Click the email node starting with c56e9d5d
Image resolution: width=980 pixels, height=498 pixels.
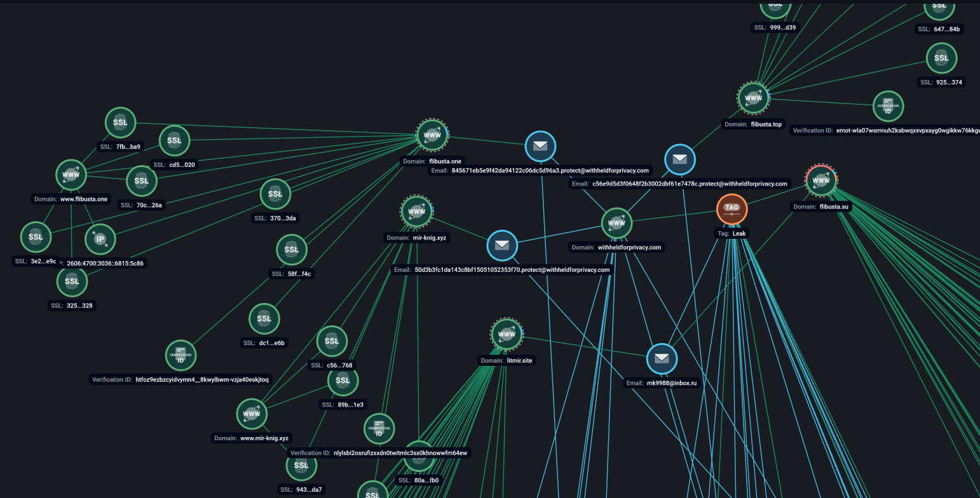tap(679, 159)
